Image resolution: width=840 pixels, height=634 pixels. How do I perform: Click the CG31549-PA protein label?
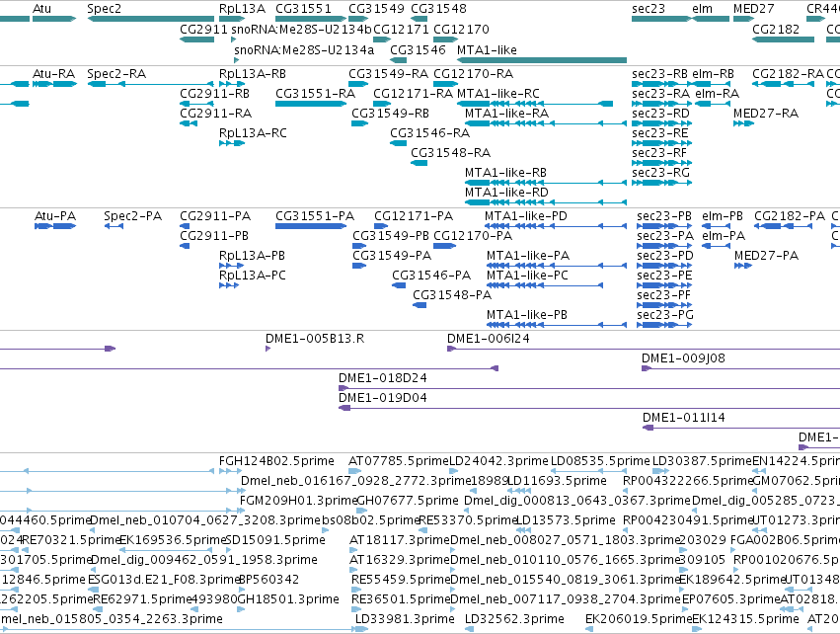tap(392, 255)
